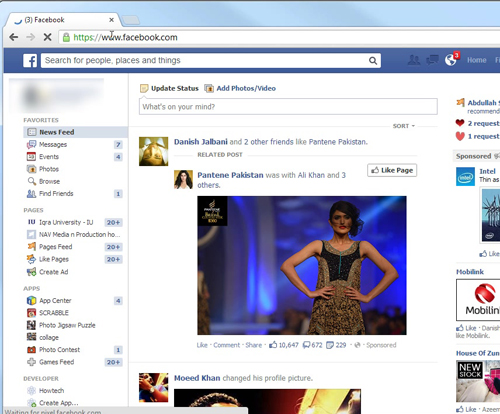Click the Like Page button

[392, 170]
